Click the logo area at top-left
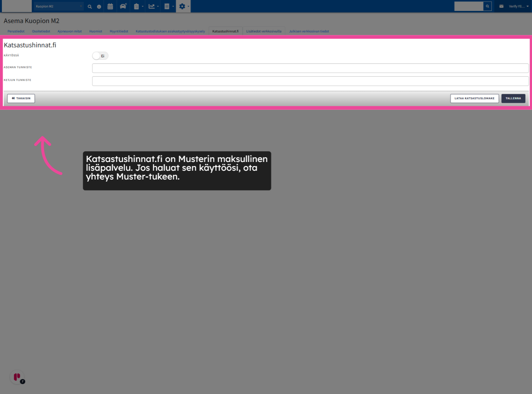This screenshot has height=394, width=532. [17, 6]
